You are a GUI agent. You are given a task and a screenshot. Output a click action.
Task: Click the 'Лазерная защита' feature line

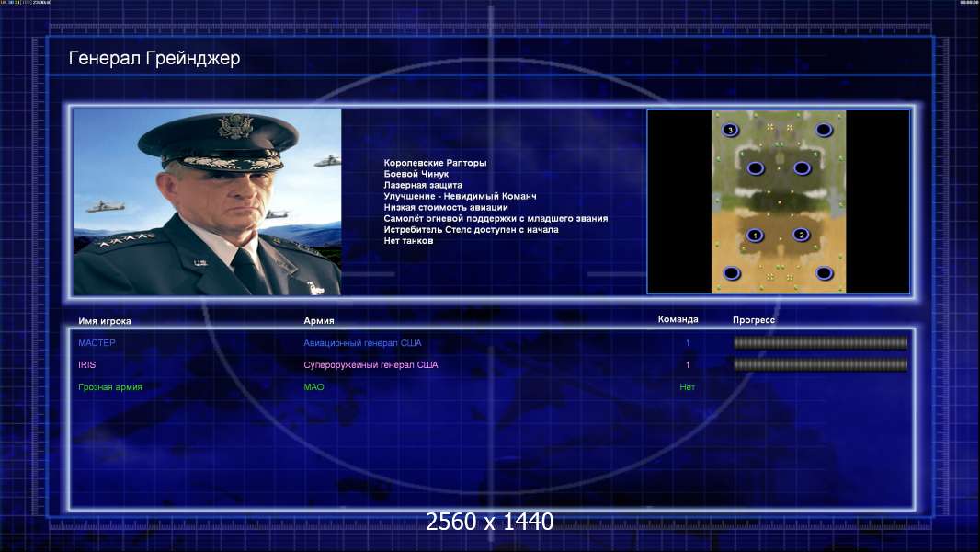coord(423,185)
